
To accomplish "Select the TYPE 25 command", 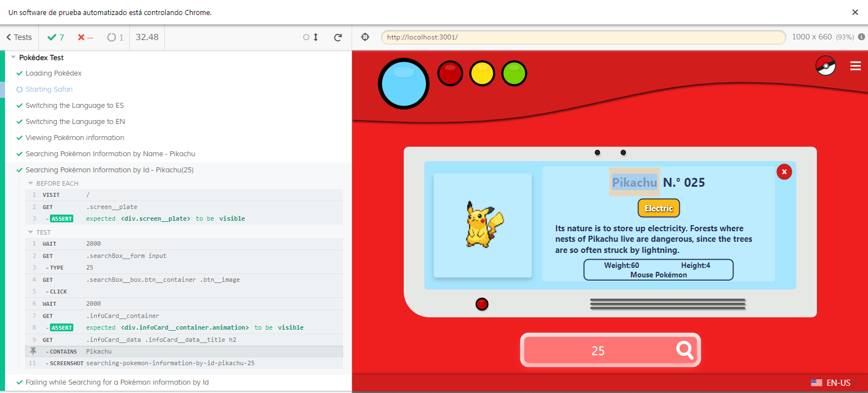I will (x=184, y=267).
